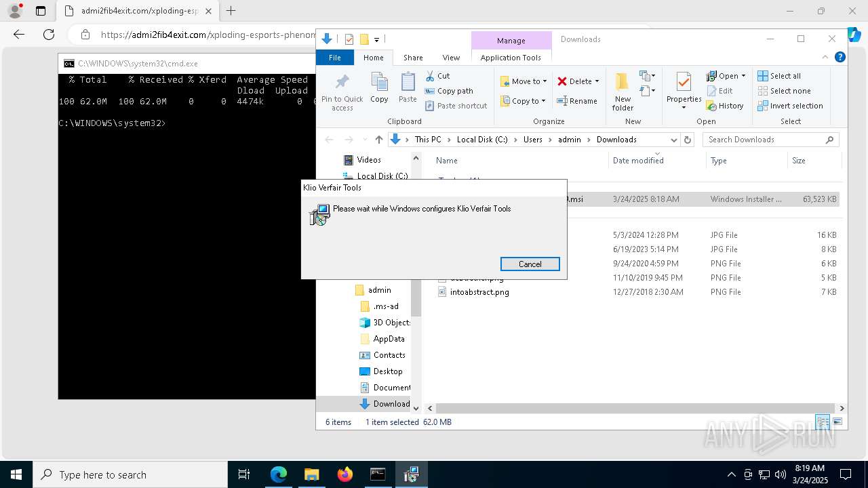Screen dimensions: 868x488
Task: Switch to details view button
Action: click(x=823, y=422)
